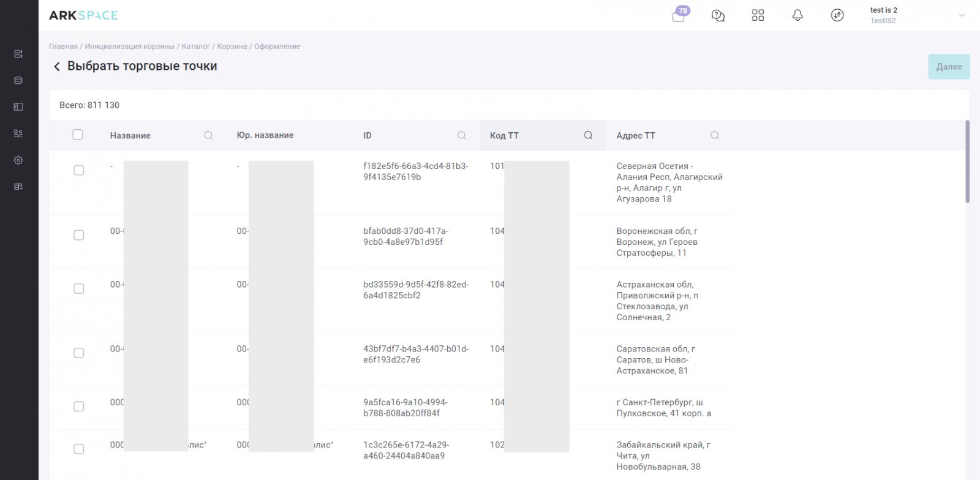Click the sync exchange icon in header
This screenshot has height=480, width=980.
pyautogui.click(x=837, y=15)
